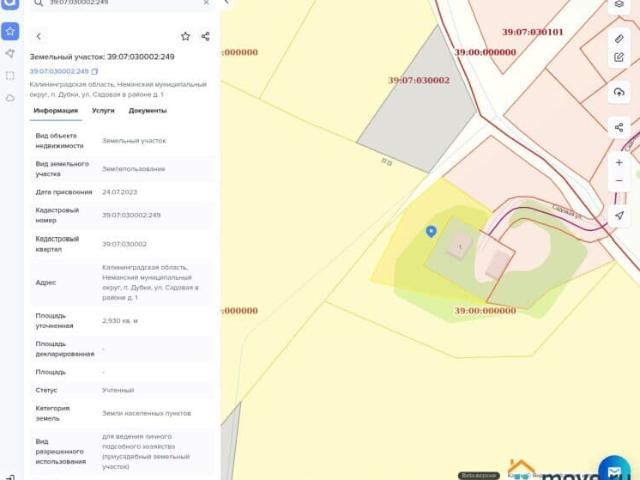
Task: Open the cloud icon in left sidebar
Action: click(10, 98)
